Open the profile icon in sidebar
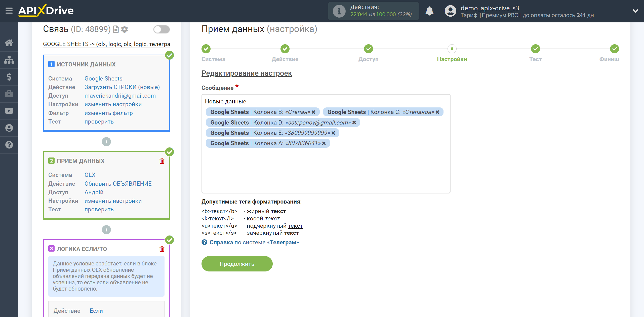This screenshot has height=317, width=644. (x=9, y=128)
